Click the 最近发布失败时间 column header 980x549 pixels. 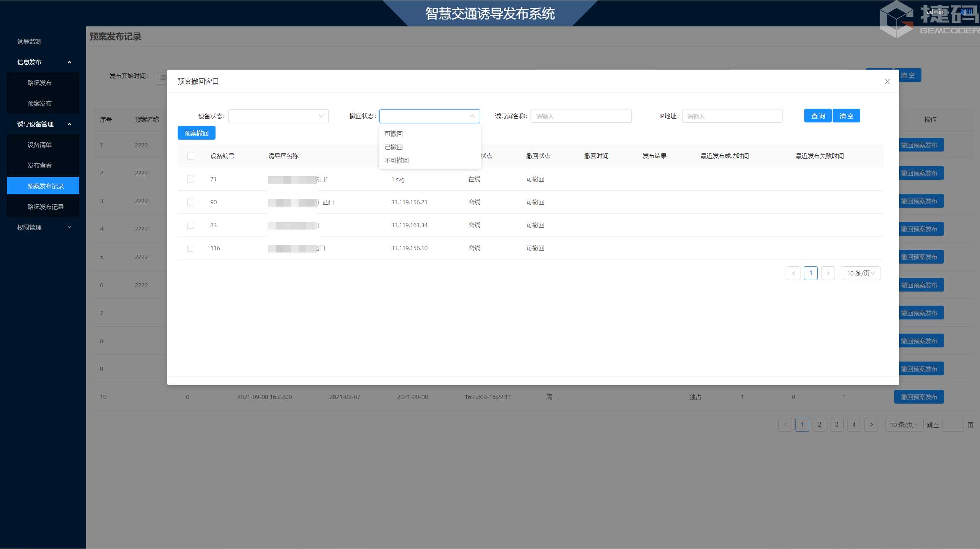coord(820,156)
